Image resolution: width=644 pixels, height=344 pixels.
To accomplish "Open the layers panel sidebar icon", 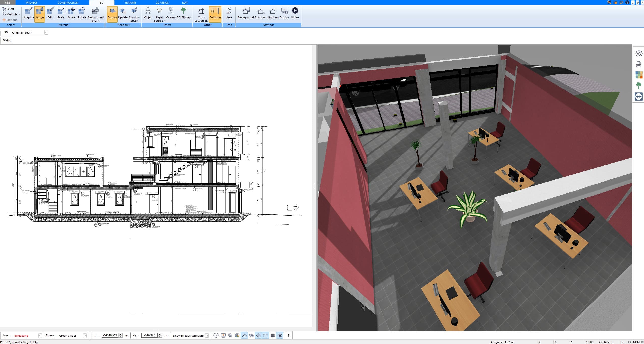I will pyautogui.click(x=639, y=53).
